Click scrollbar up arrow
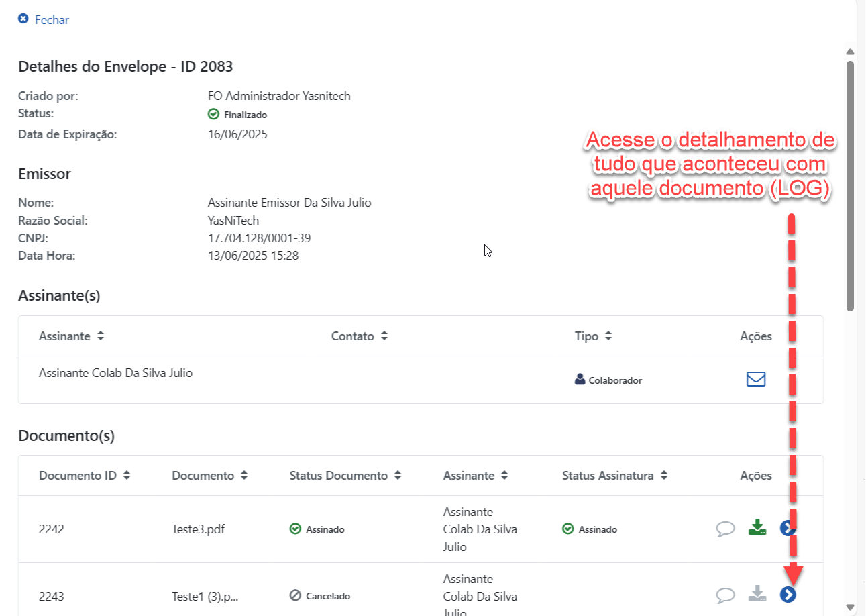This screenshot has width=866, height=616. coord(850,52)
